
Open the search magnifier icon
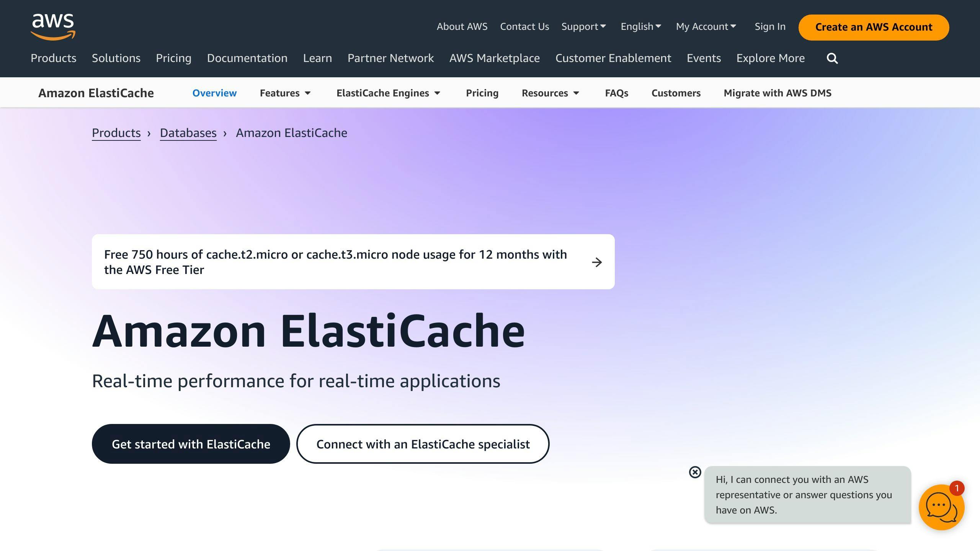[832, 59]
